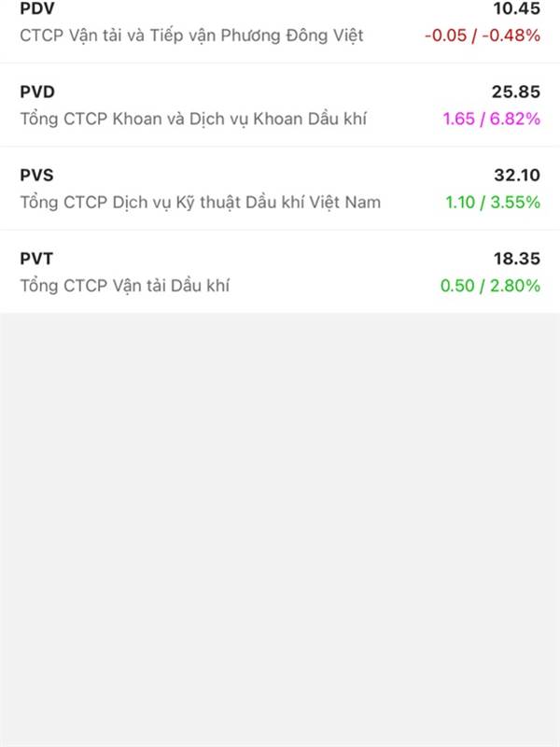
Task: Open Tổng CTCP Khoan và Dịch vụ Khoan Dầu khí
Action: click(194, 119)
